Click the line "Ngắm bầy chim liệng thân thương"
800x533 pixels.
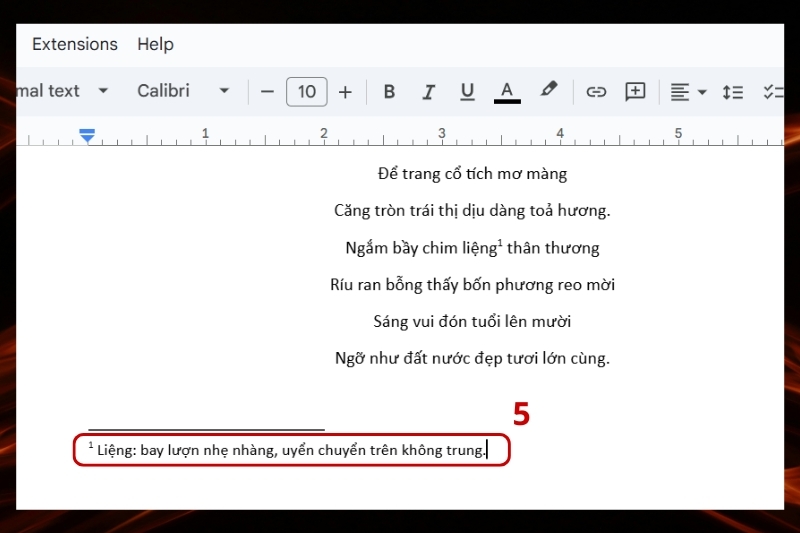[x=472, y=248]
